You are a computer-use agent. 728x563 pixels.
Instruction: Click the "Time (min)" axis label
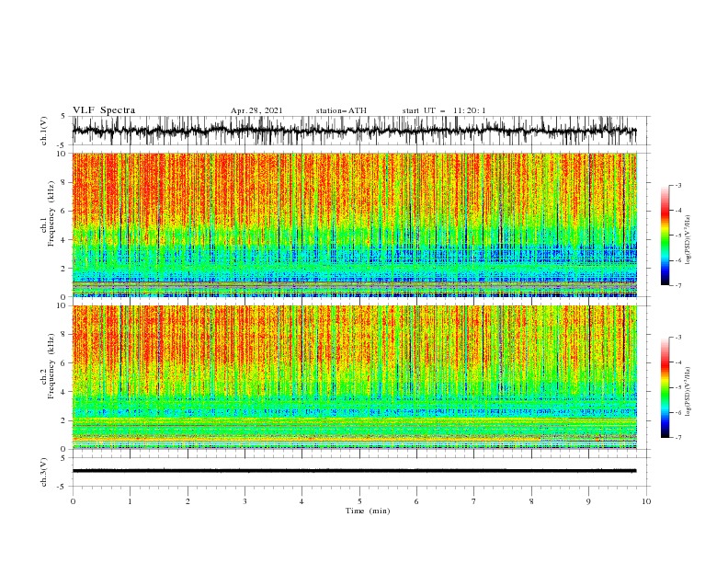point(368,511)
